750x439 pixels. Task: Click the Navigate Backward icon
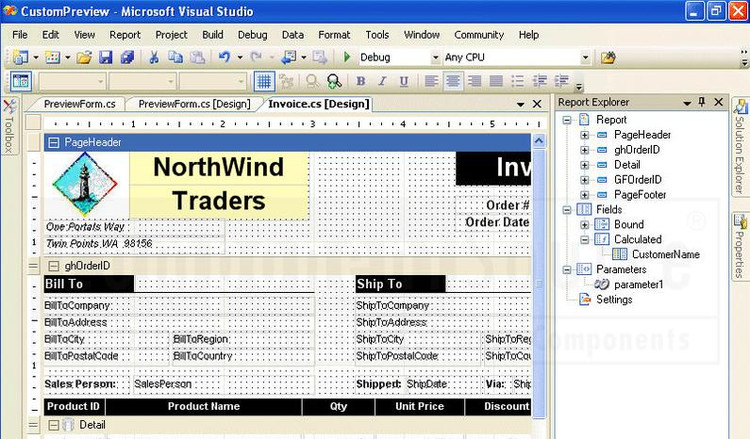288,57
